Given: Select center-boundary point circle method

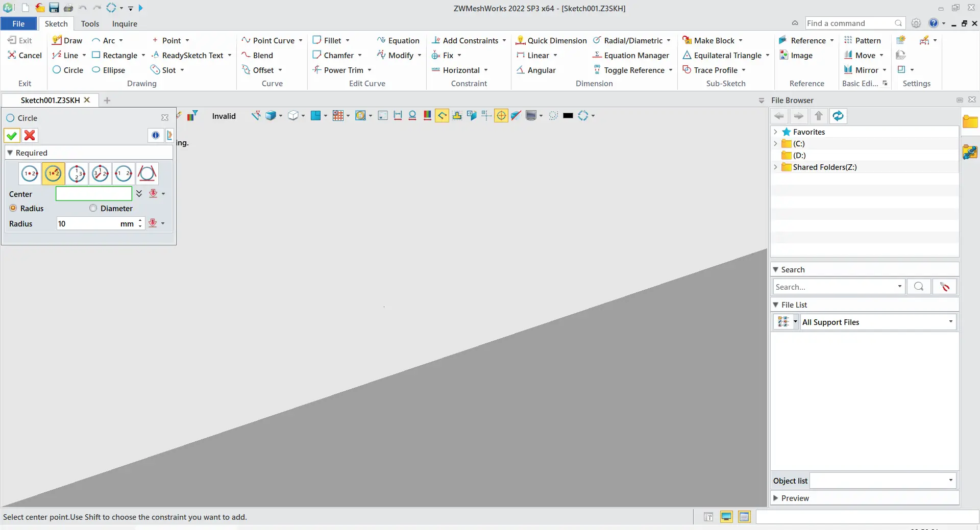Looking at the screenshot, I should 30,173.
